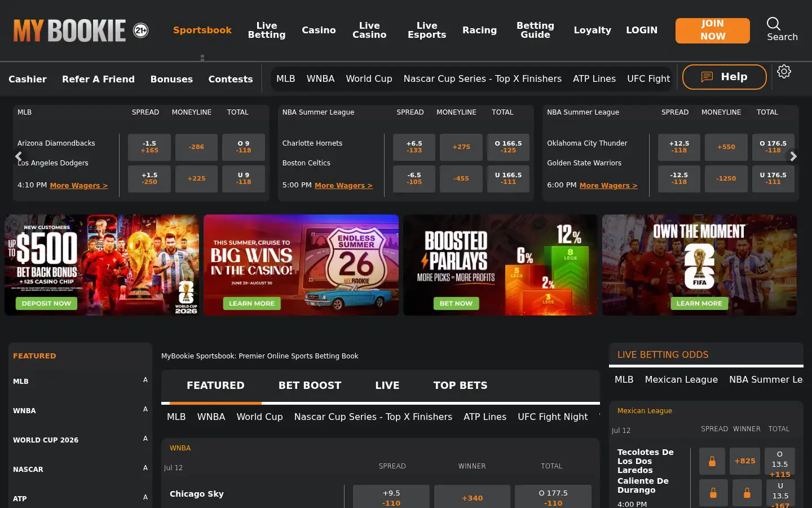812x508 pixels.
Task: Open the Cashier link
Action: click(x=28, y=79)
